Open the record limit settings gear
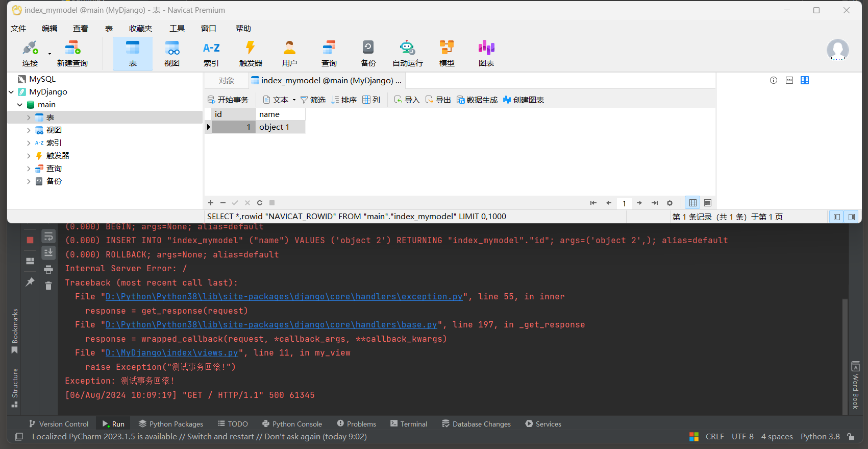This screenshot has height=449, width=868. [670, 203]
